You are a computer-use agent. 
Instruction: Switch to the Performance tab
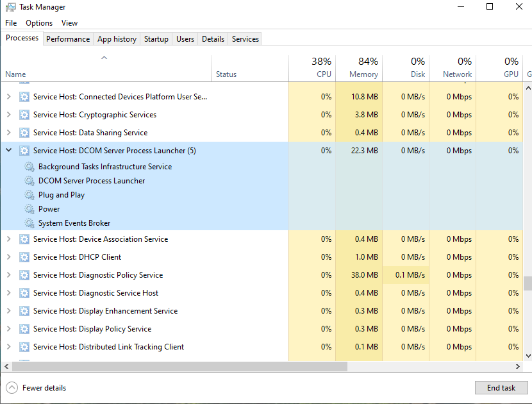[x=68, y=39]
